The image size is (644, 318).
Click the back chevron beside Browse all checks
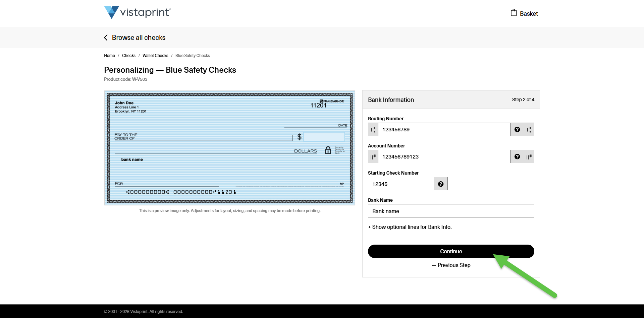(106, 38)
